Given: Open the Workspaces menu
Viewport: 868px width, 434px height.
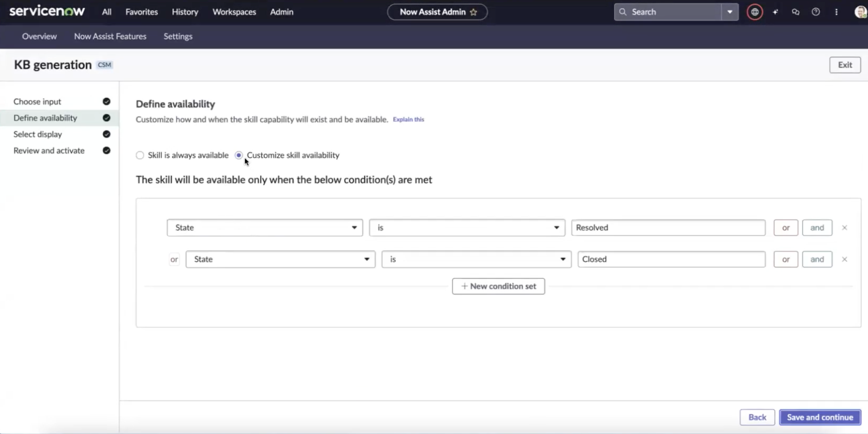Looking at the screenshot, I should 234,12.
